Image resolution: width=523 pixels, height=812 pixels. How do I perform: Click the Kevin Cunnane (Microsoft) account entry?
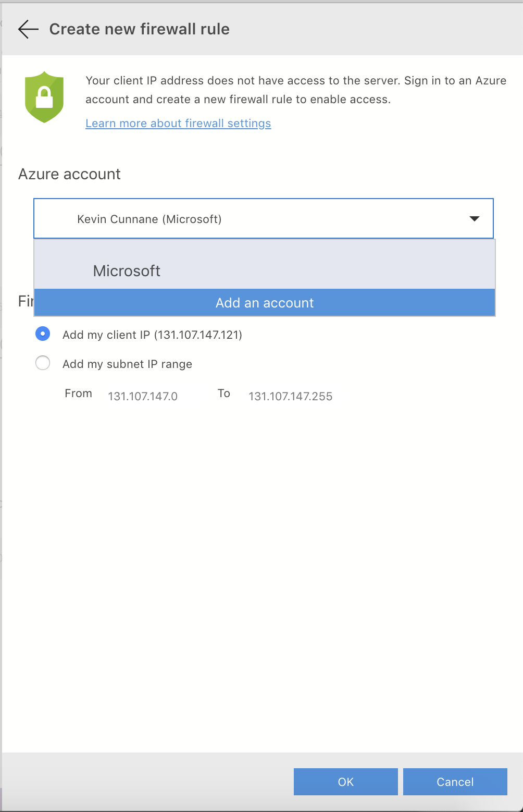150,219
